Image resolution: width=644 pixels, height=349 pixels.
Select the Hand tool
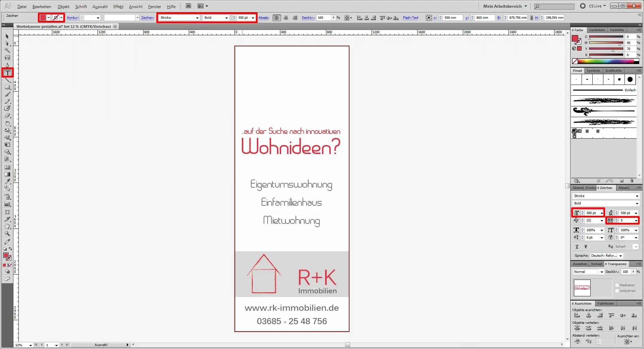[7, 226]
